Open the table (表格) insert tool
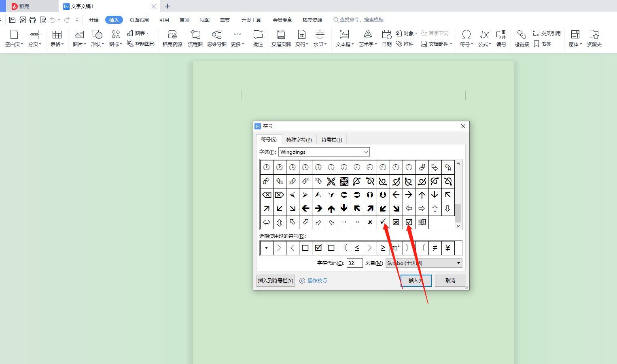Image resolution: width=617 pixels, height=364 pixels. [57, 38]
